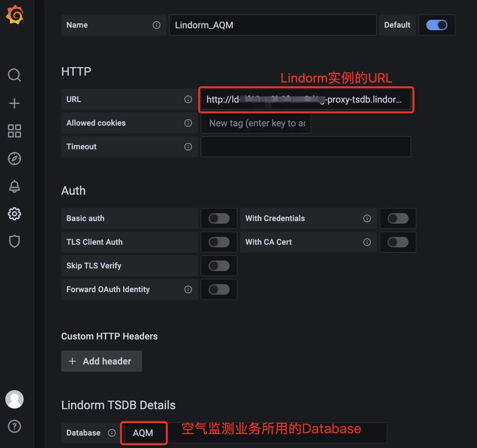
Task: Click the Create plus icon in sidebar
Action: tap(14, 103)
